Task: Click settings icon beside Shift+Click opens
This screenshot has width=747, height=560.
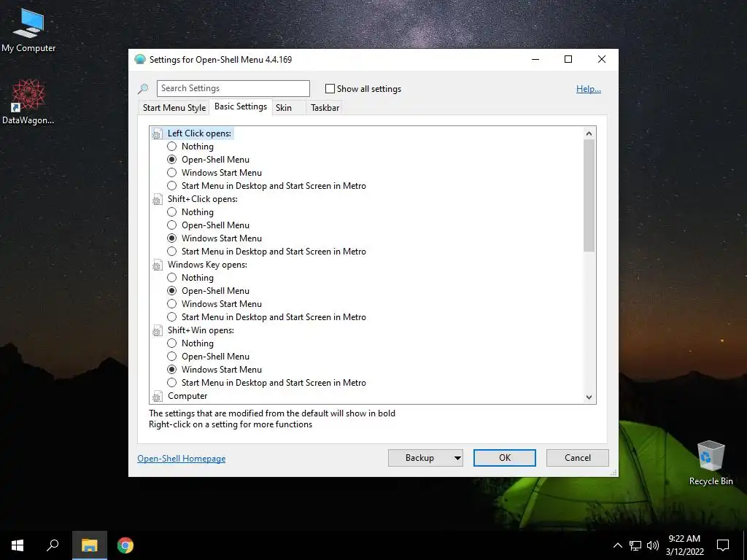Action: 158,200
